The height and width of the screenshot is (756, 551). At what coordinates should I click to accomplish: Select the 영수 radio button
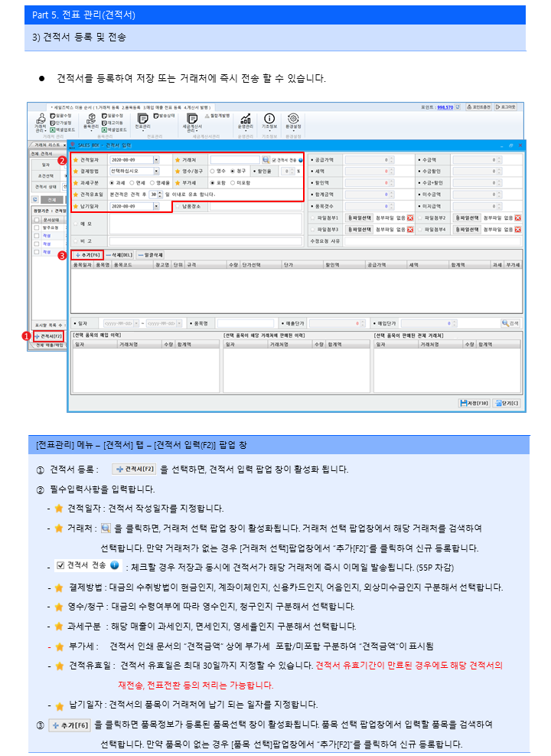[x=213, y=171]
